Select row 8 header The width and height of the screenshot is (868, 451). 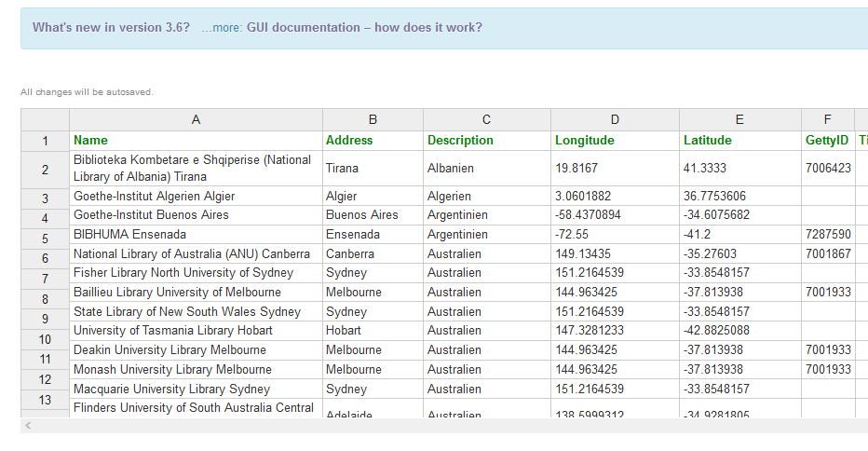pyautogui.click(x=45, y=299)
